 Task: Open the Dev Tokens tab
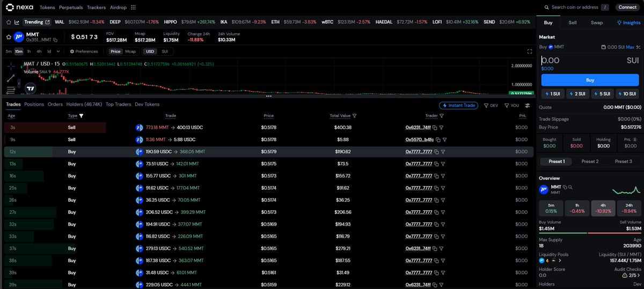tap(147, 105)
